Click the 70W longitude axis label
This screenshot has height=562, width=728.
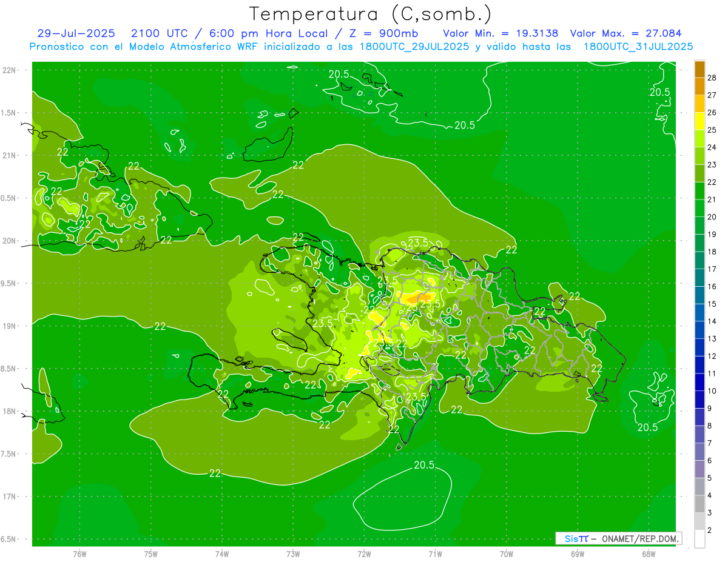pos(507,554)
